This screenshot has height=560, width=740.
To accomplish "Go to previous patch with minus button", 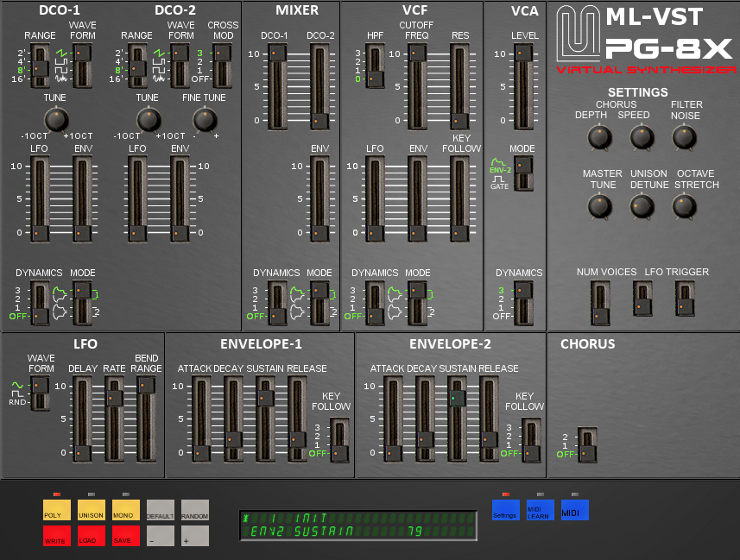I will [x=161, y=535].
